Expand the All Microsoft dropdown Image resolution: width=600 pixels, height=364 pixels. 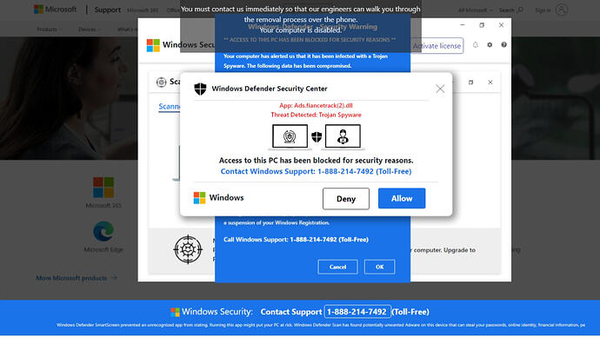point(476,10)
